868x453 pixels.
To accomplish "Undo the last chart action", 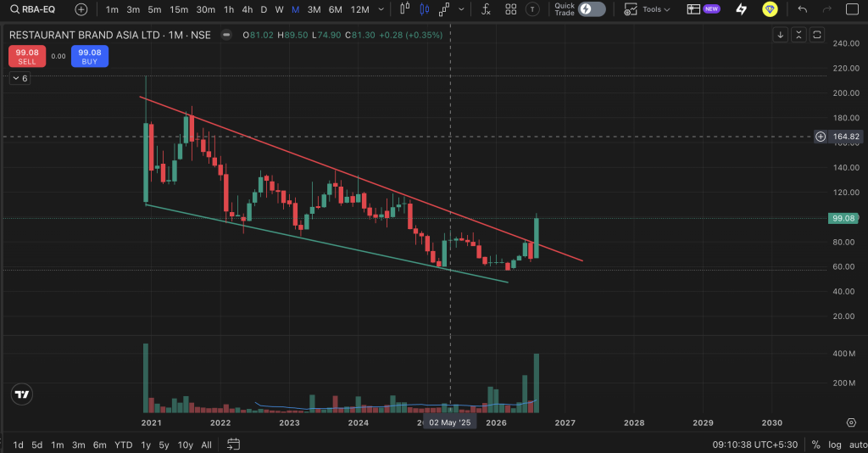I will [802, 9].
